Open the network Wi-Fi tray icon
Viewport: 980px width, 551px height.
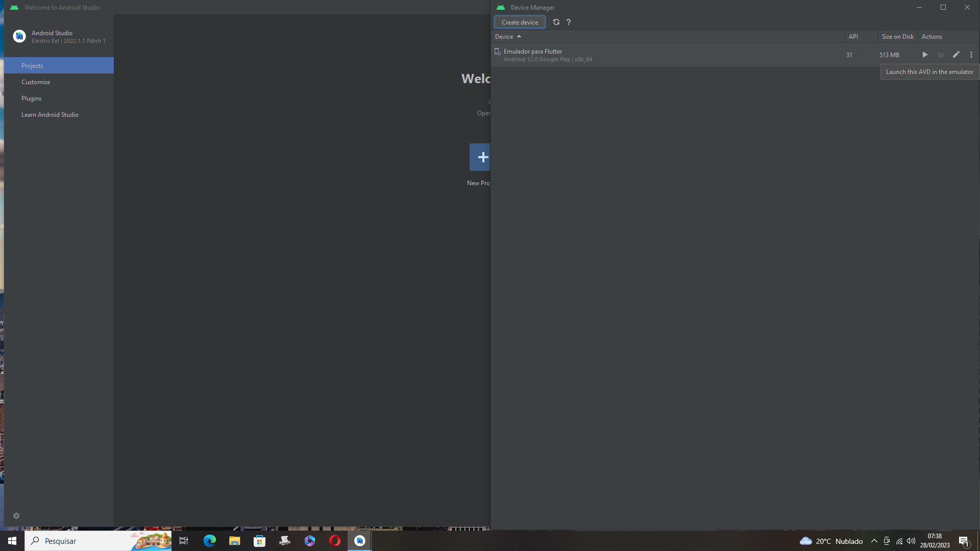pyautogui.click(x=899, y=541)
